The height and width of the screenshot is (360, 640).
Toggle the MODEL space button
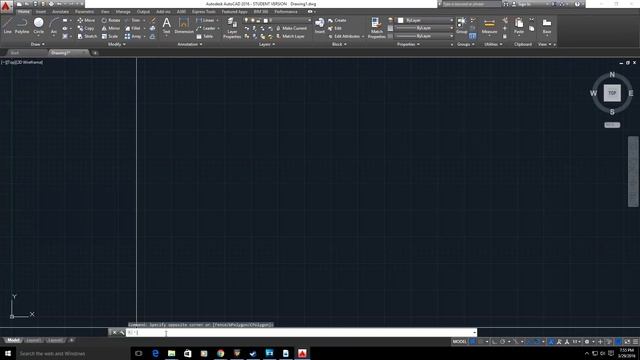[x=459, y=342]
